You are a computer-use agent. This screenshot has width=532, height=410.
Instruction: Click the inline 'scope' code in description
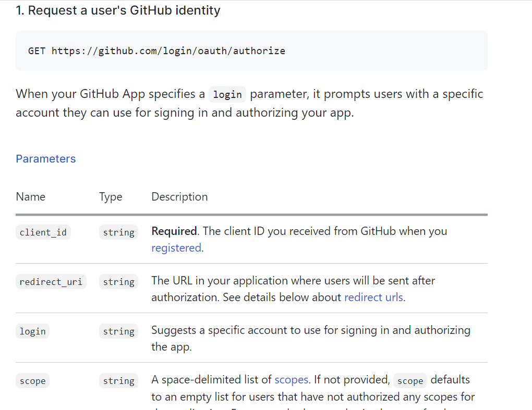pos(410,380)
